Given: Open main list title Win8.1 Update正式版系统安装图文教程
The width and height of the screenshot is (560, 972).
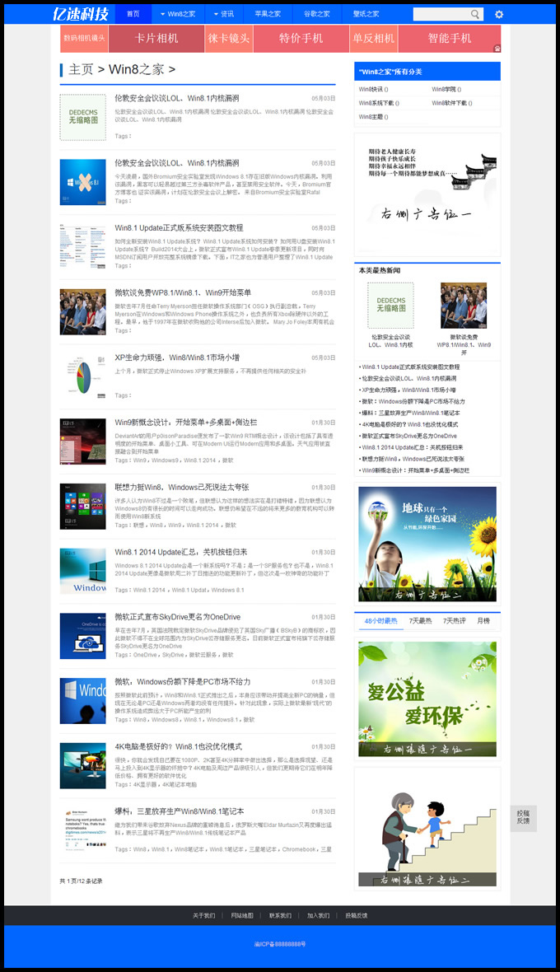Looking at the screenshot, I should point(179,227).
